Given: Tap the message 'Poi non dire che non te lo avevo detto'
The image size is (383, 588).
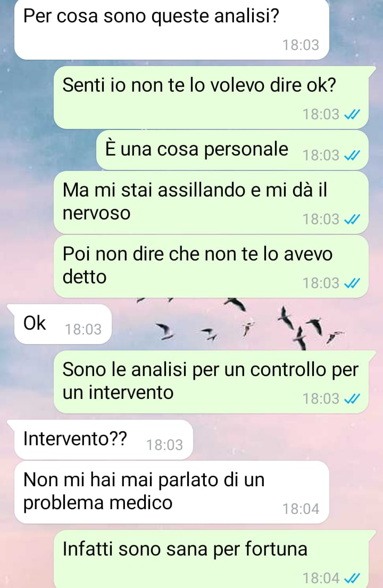Looking at the screenshot, I should (211, 266).
